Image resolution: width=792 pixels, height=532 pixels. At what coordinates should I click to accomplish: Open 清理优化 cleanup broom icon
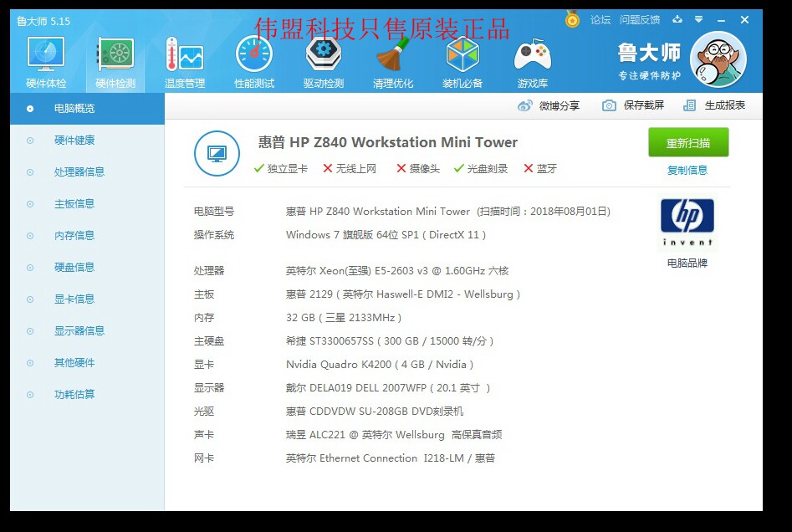[x=393, y=62]
